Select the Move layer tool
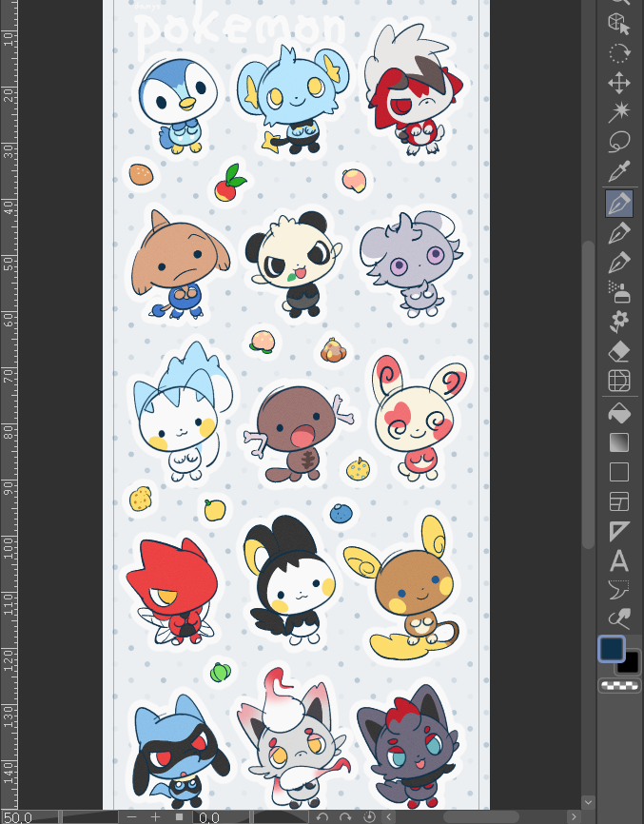 point(619,83)
